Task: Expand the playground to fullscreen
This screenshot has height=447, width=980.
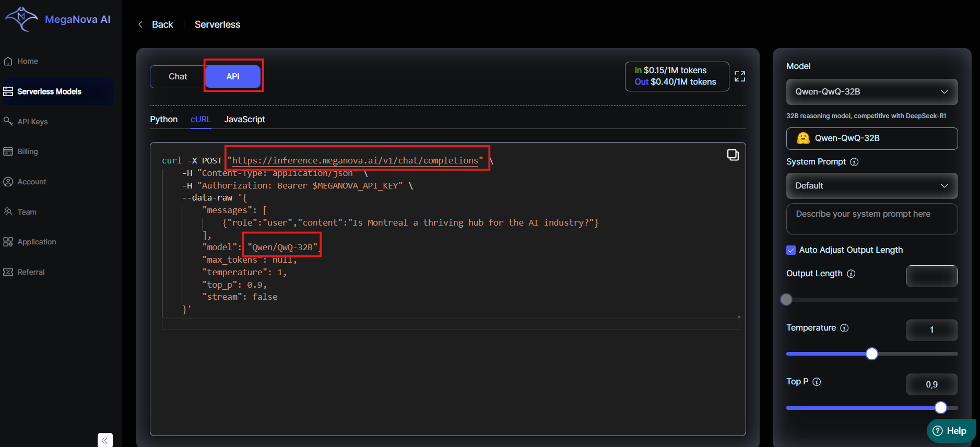Action: point(739,76)
